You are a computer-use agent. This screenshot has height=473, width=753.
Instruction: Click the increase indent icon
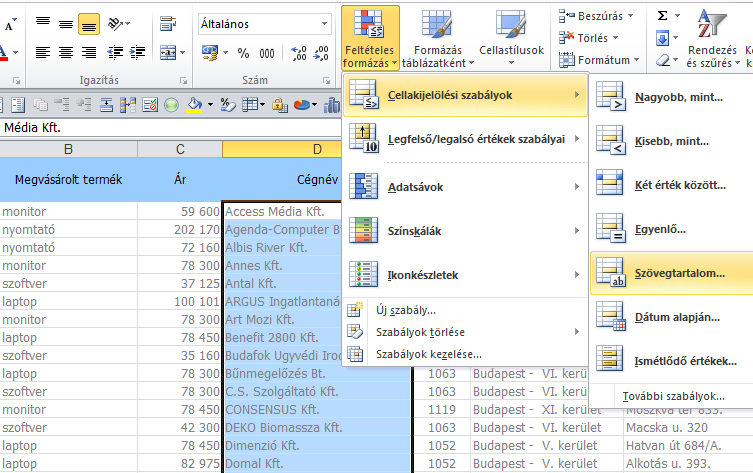137,52
